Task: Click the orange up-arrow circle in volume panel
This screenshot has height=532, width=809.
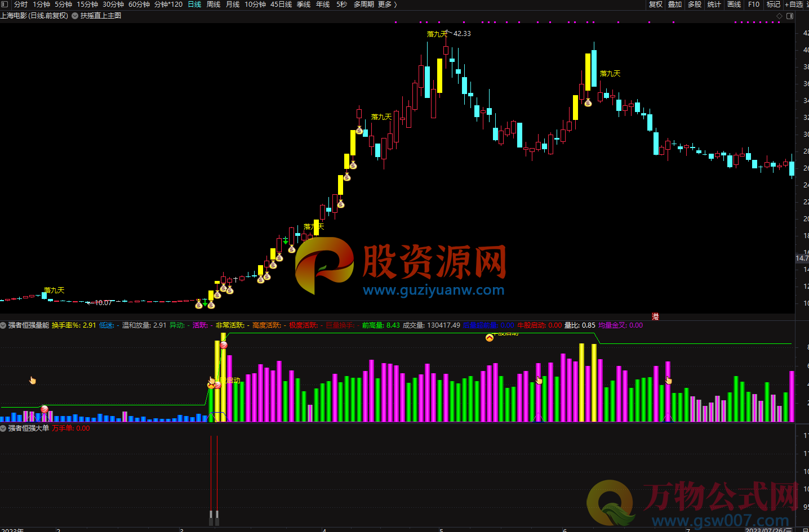Action: 490,338
